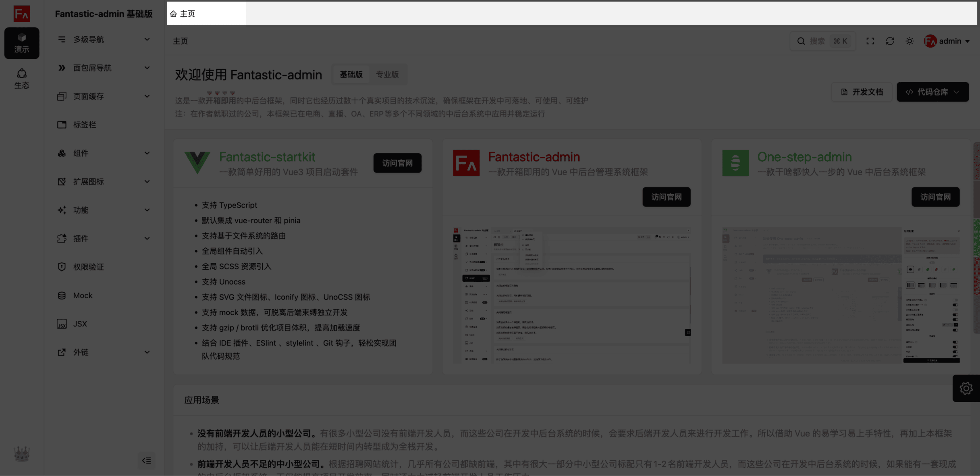Click the page refresh icon in header
The width and height of the screenshot is (980, 476).
coord(890,41)
